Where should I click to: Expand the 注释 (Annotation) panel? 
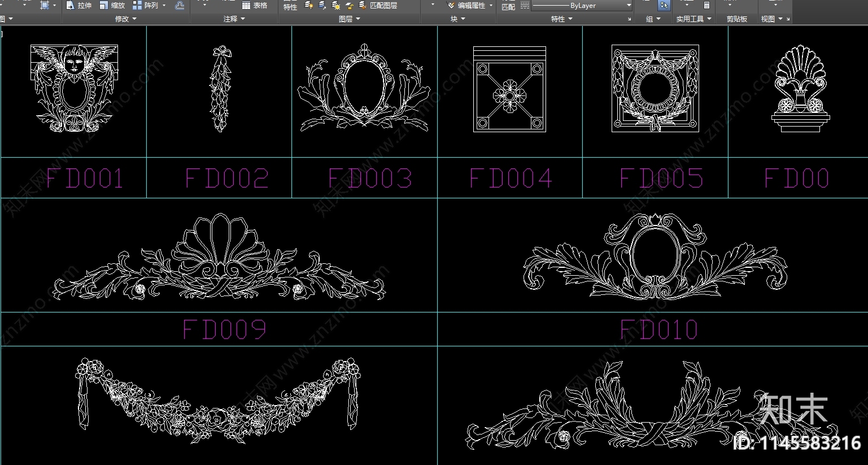(x=234, y=19)
